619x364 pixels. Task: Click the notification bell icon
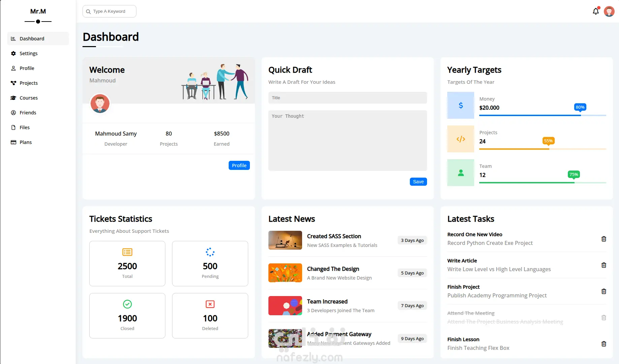pyautogui.click(x=596, y=11)
